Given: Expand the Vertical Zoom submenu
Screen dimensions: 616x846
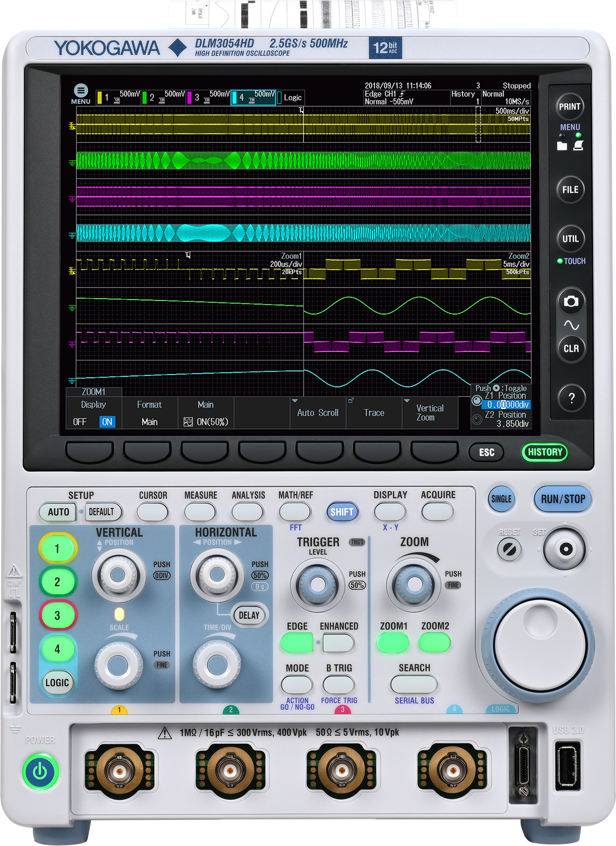Looking at the screenshot, I should [430, 413].
